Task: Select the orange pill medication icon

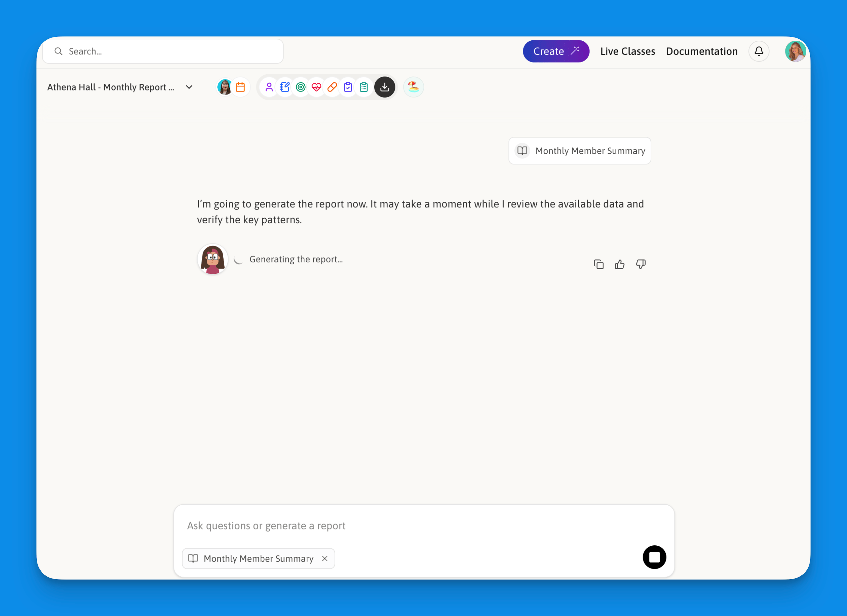Action: (332, 87)
